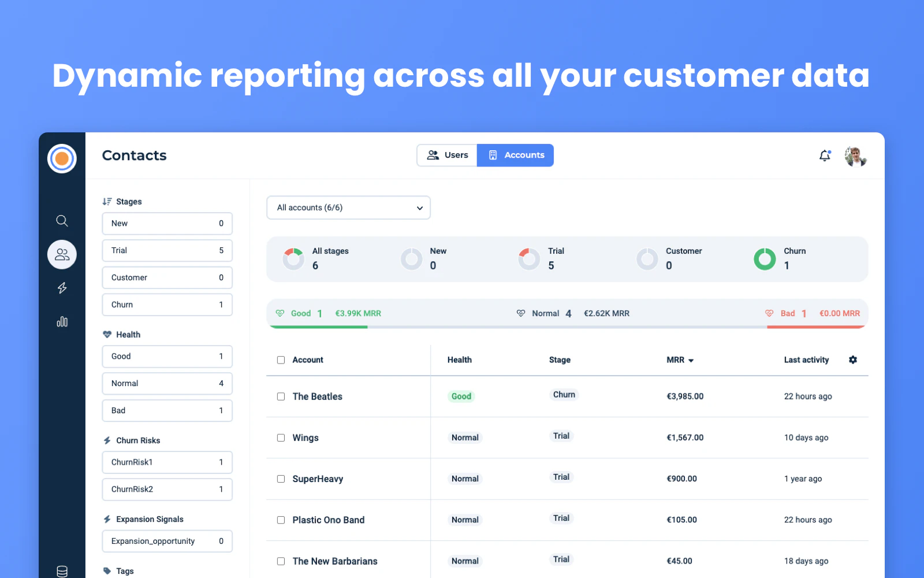924x578 pixels.
Task: Open search from the left sidebar
Action: pyautogui.click(x=62, y=220)
